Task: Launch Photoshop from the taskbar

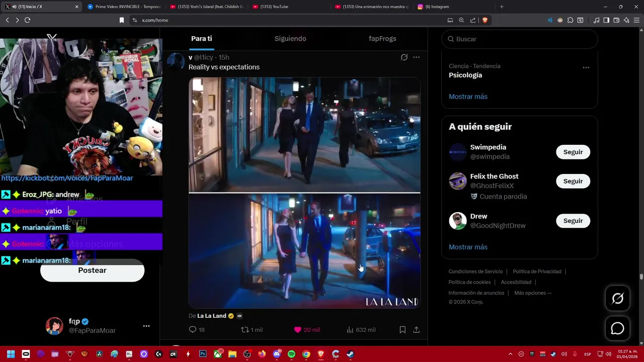Action: [203, 354]
